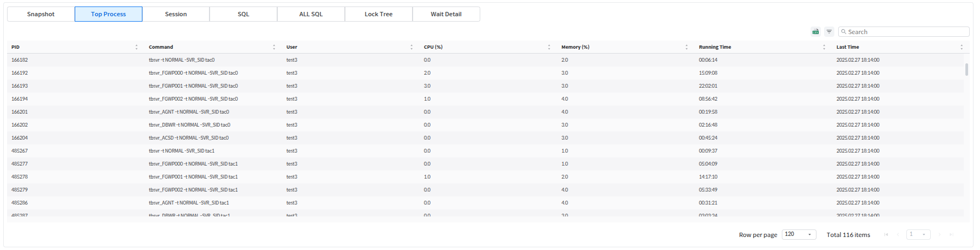Viewport: 980px width, 250px height.
Task: Export the table as CSV
Action: point(815,32)
